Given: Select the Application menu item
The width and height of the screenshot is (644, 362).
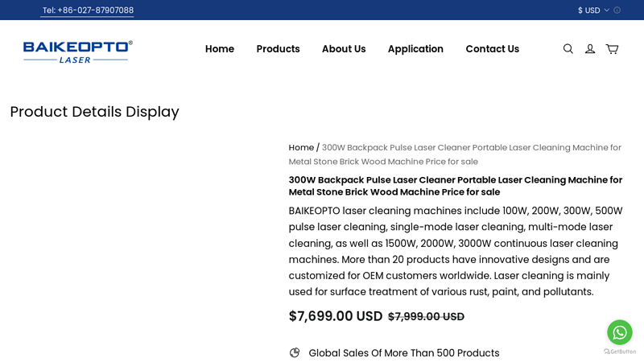Looking at the screenshot, I should [x=415, y=49].
